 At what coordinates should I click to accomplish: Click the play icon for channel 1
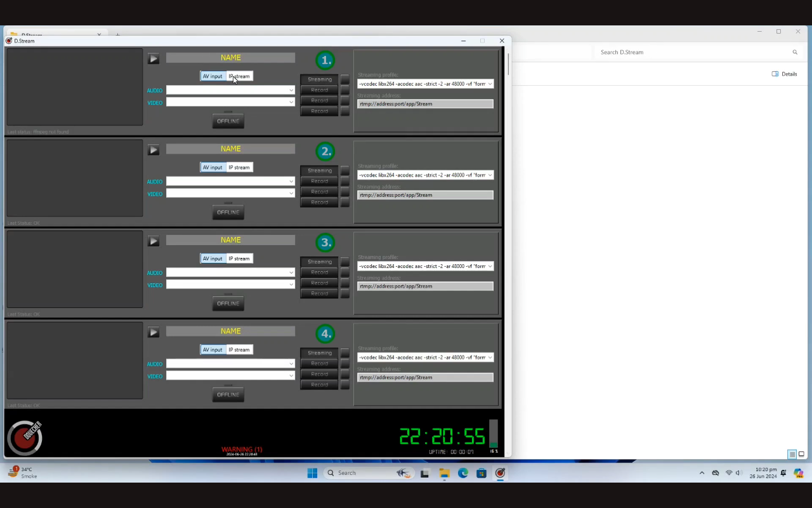pyautogui.click(x=154, y=59)
